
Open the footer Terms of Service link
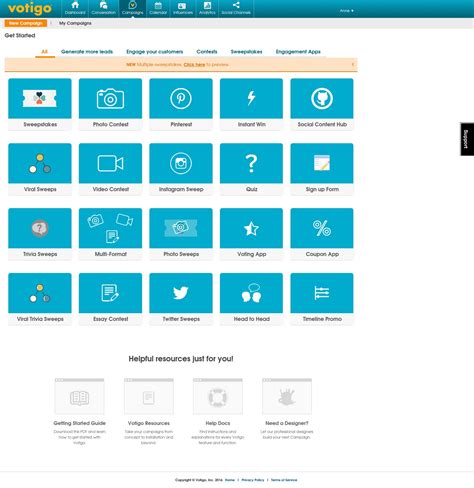(284, 480)
